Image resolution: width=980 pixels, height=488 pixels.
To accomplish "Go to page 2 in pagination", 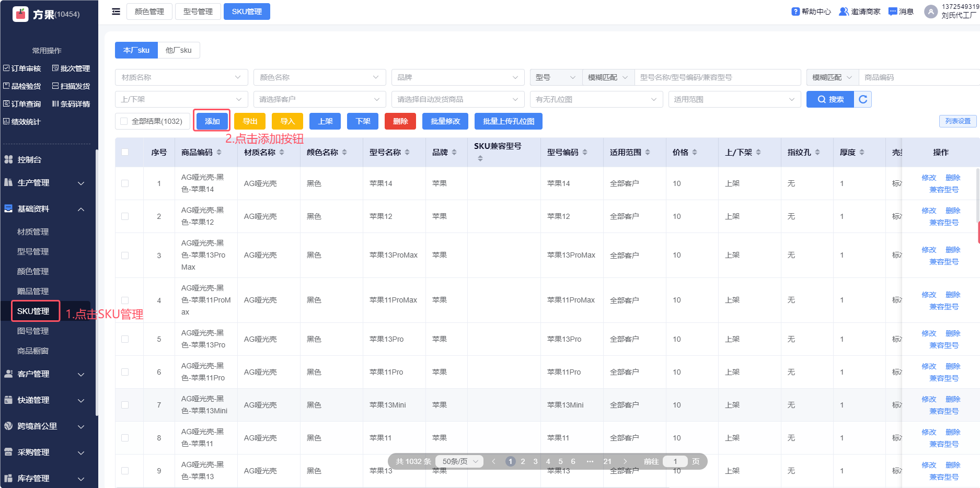I will click(523, 461).
